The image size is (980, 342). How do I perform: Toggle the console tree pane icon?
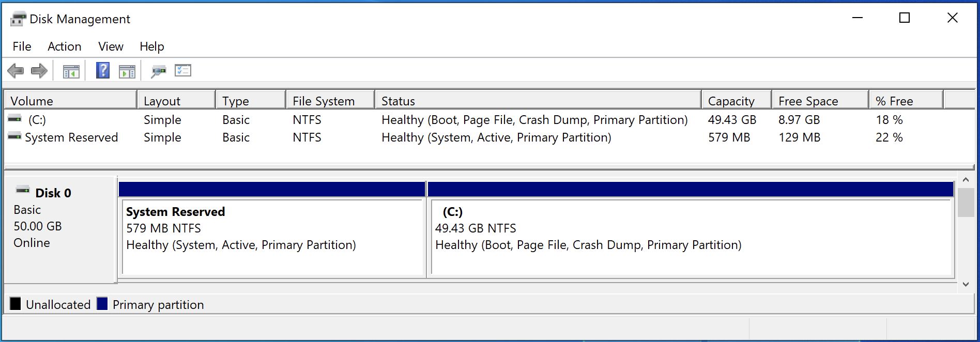[71, 71]
